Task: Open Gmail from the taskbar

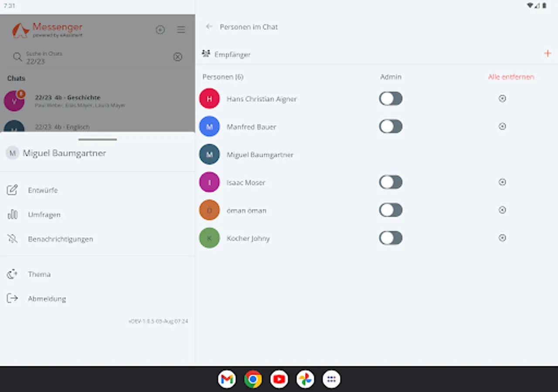Action: pyautogui.click(x=227, y=379)
